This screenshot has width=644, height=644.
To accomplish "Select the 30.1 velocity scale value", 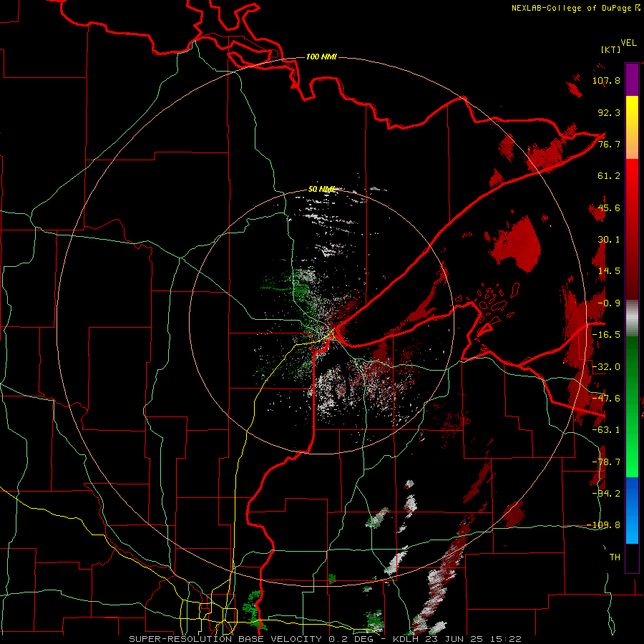I will [609, 240].
